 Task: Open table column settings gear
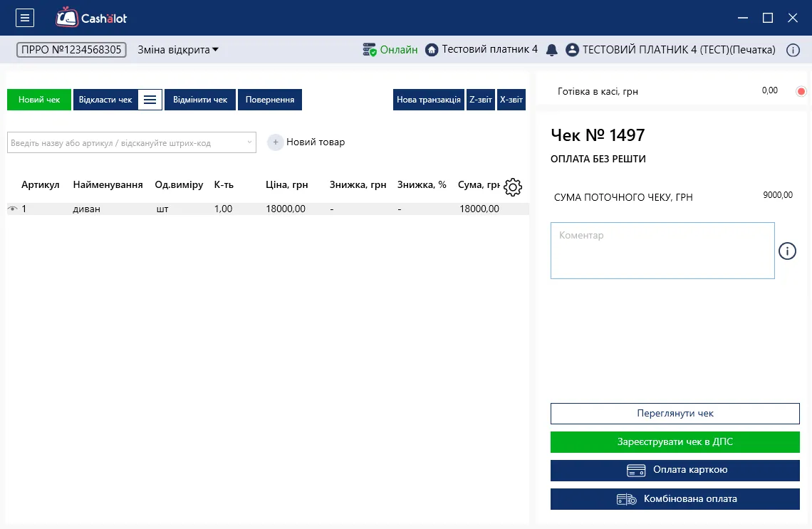point(513,187)
